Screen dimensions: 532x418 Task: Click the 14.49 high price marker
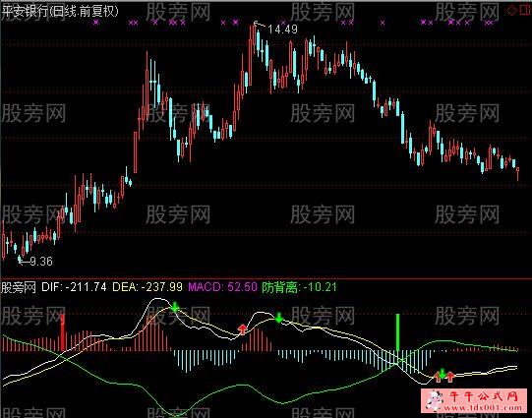(x=282, y=30)
